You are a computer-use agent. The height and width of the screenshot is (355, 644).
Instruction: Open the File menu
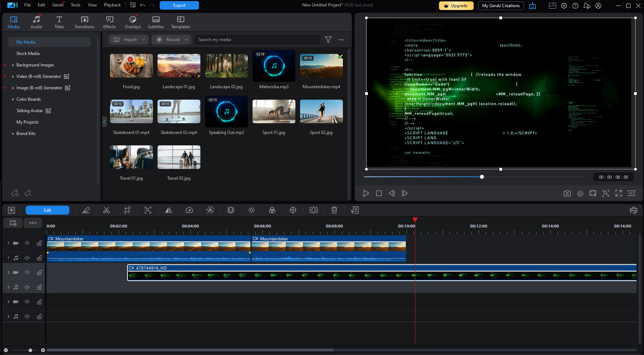[x=28, y=5]
